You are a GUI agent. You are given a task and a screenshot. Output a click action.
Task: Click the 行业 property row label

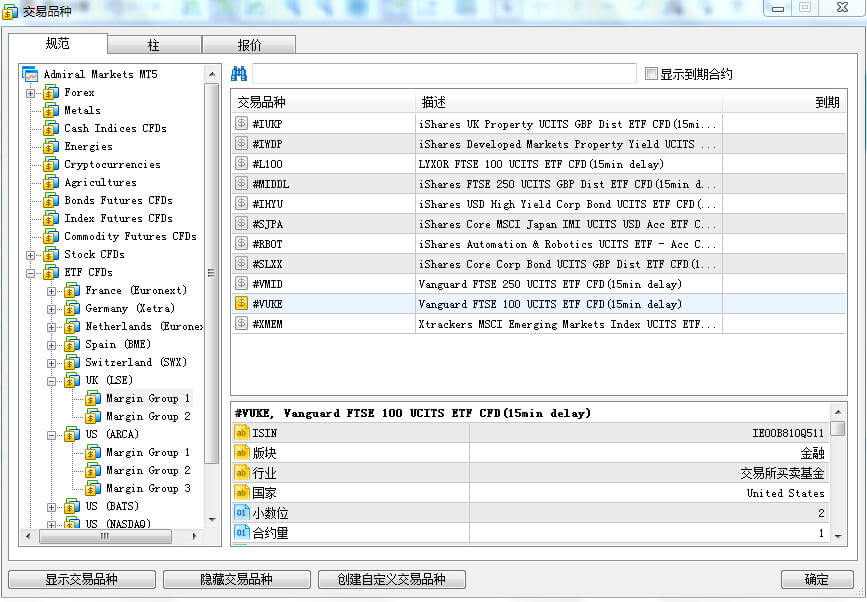pyautogui.click(x=264, y=473)
